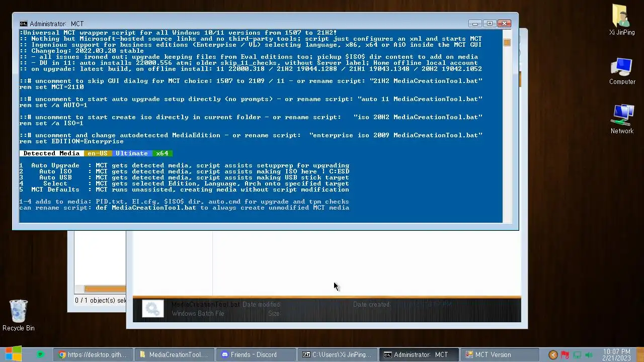This screenshot has height=362, width=644.
Task: Open the cmd window system menu icon
Action: tap(24, 24)
